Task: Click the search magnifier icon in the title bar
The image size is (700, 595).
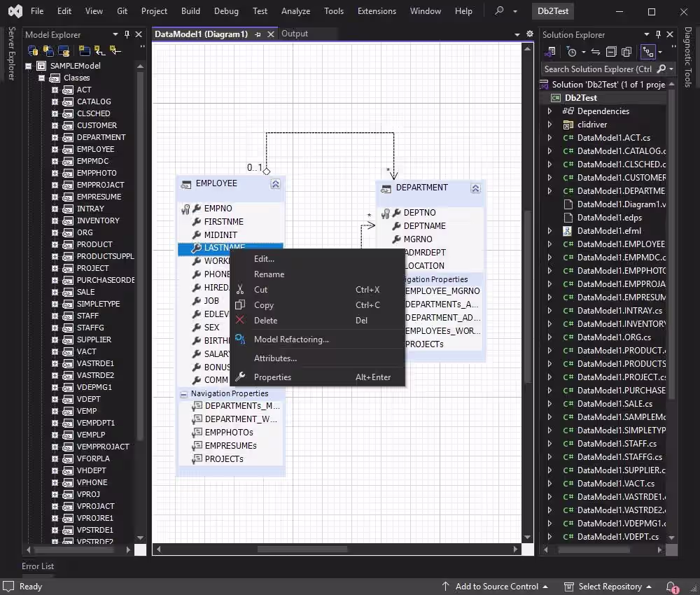Action: pyautogui.click(x=500, y=10)
